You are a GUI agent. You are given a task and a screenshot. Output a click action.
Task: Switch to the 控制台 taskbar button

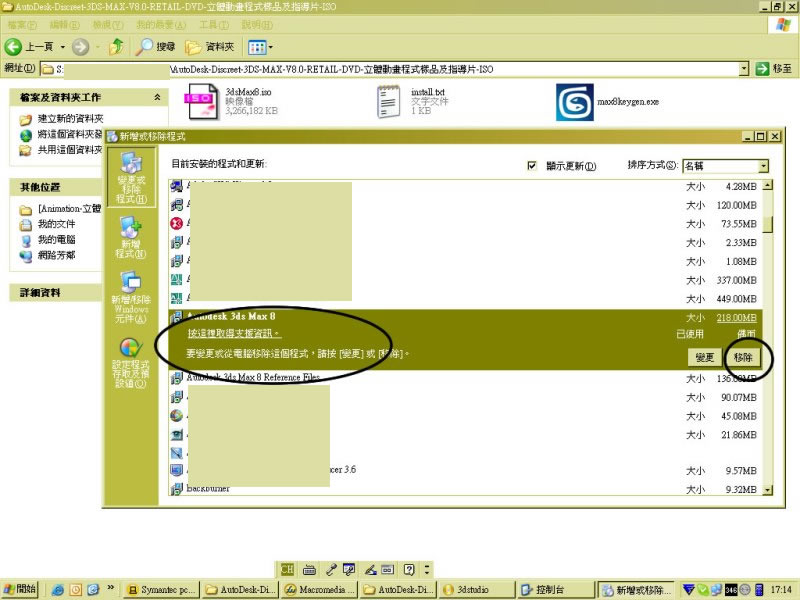coord(555,590)
